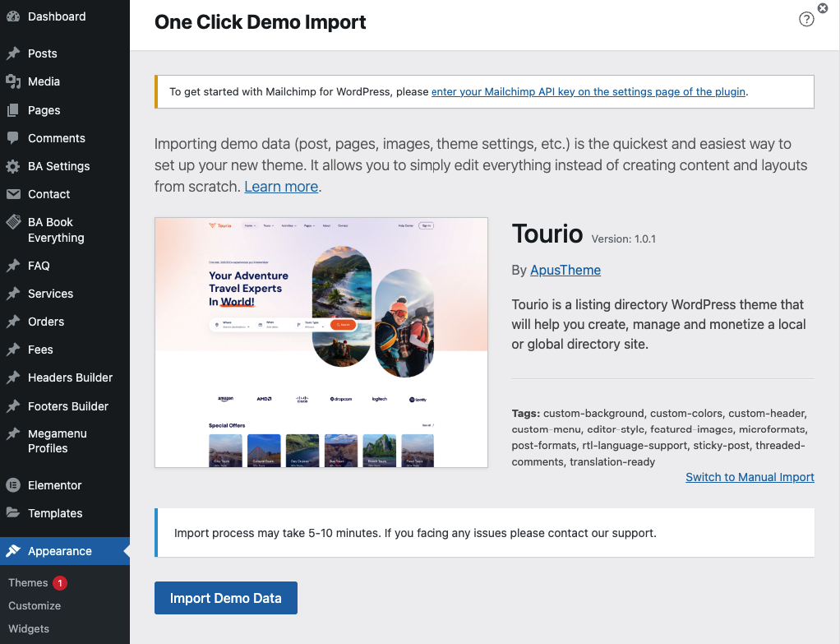Open Widgets under Appearance
This screenshot has width=840, height=644.
(29, 628)
